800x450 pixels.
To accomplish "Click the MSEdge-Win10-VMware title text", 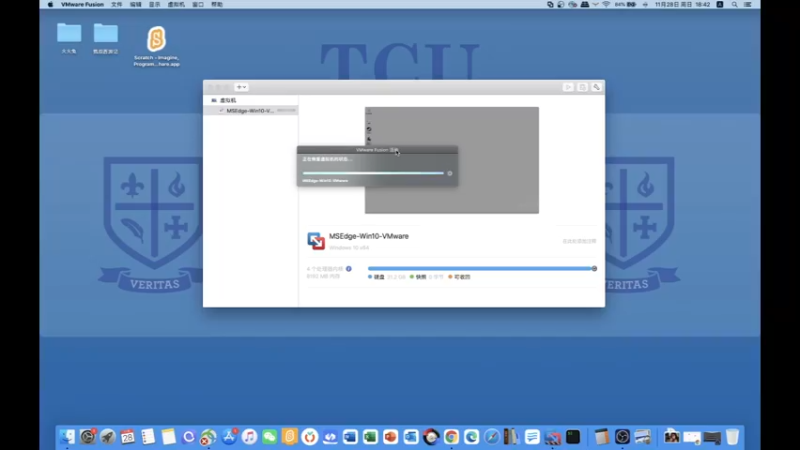I will click(x=368, y=236).
